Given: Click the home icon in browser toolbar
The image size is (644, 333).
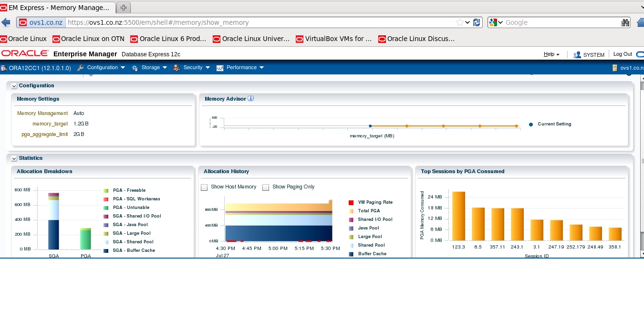Looking at the screenshot, I should tap(641, 22).
